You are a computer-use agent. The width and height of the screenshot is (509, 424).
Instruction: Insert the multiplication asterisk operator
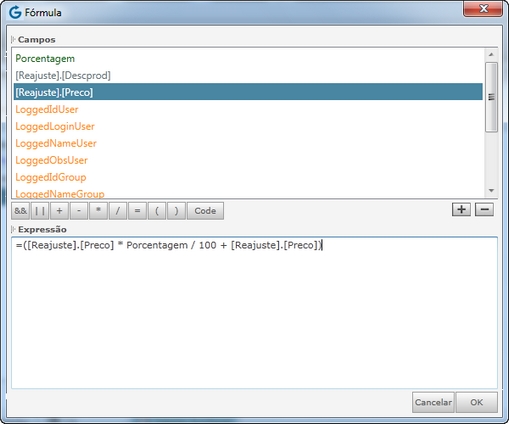tap(98, 211)
